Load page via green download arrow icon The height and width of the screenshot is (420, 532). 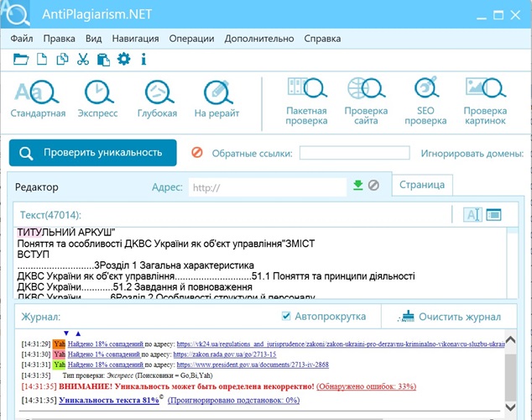358,186
